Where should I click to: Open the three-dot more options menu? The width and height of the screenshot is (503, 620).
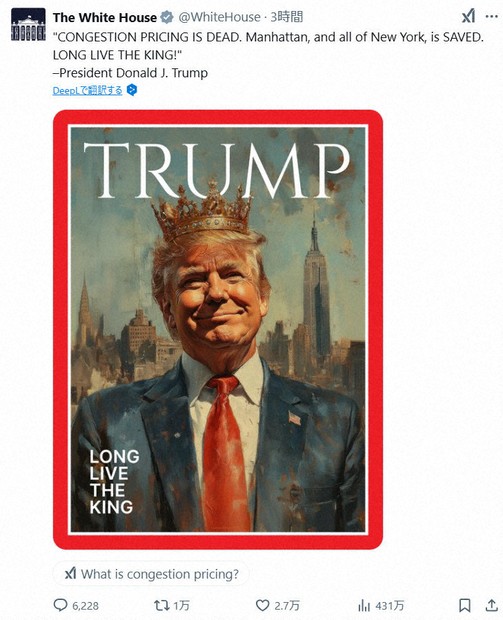click(x=492, y=17)
